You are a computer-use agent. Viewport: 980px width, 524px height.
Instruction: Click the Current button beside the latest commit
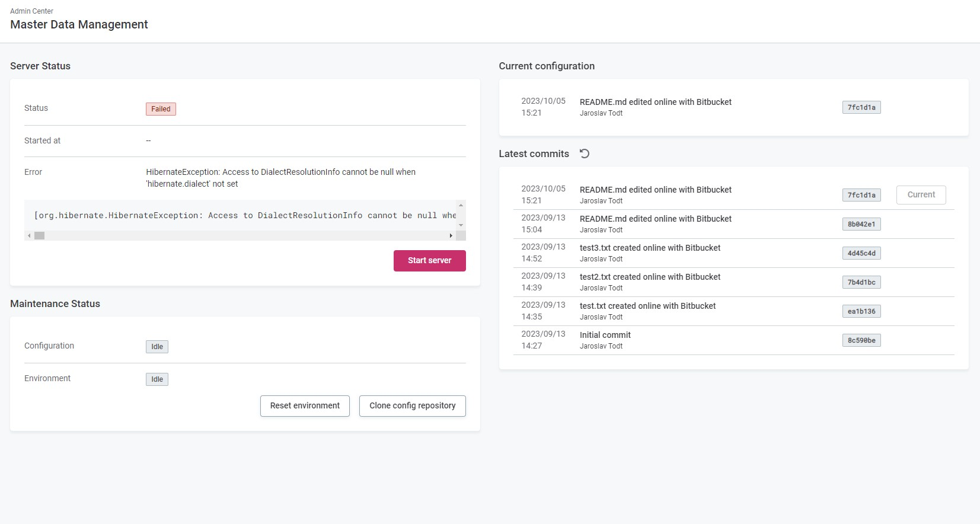coord(921,194)
